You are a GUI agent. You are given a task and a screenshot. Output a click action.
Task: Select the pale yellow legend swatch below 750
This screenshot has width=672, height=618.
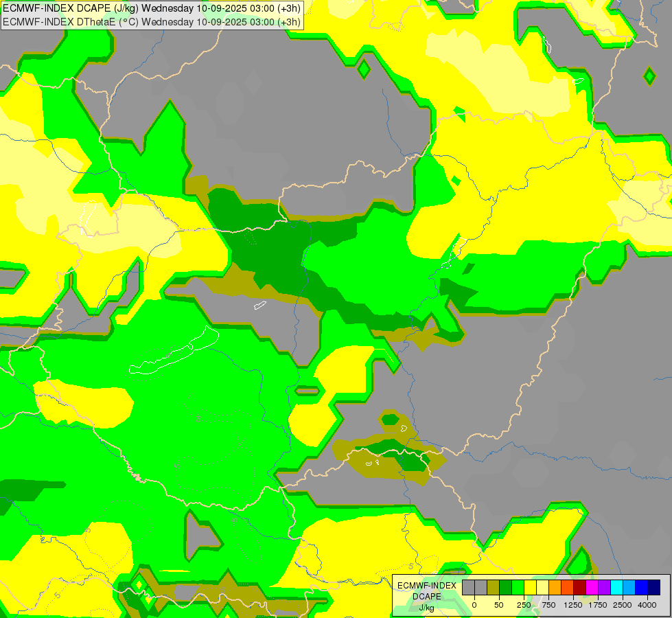click(542, 587)
